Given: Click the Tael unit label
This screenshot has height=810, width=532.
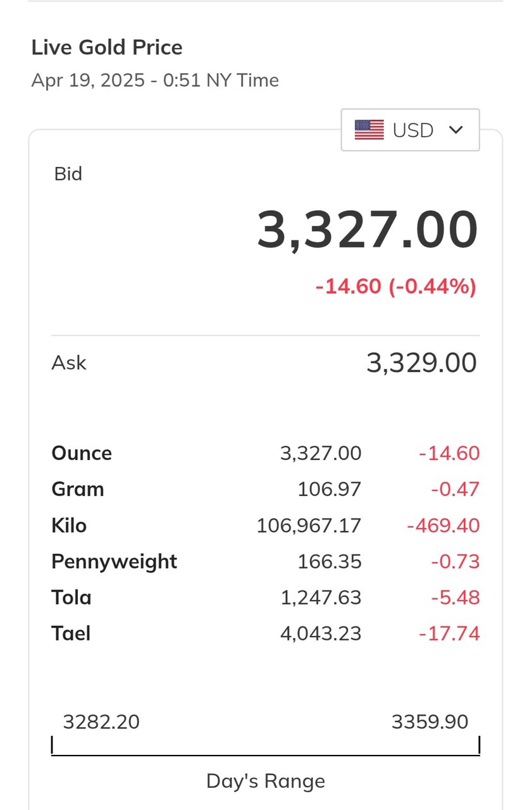Looking at the screenshot, I should tap(71, 633).
